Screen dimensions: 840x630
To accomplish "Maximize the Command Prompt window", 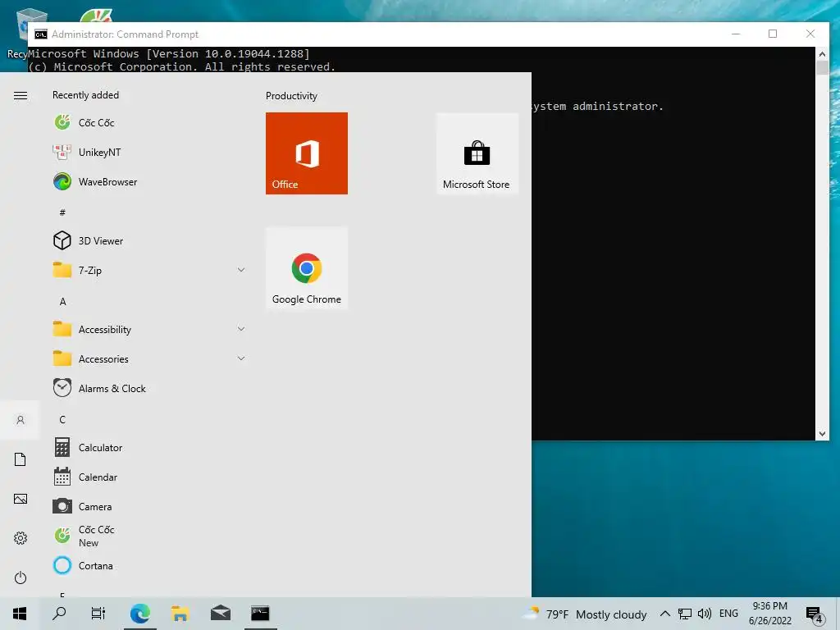I will [773, 34].
